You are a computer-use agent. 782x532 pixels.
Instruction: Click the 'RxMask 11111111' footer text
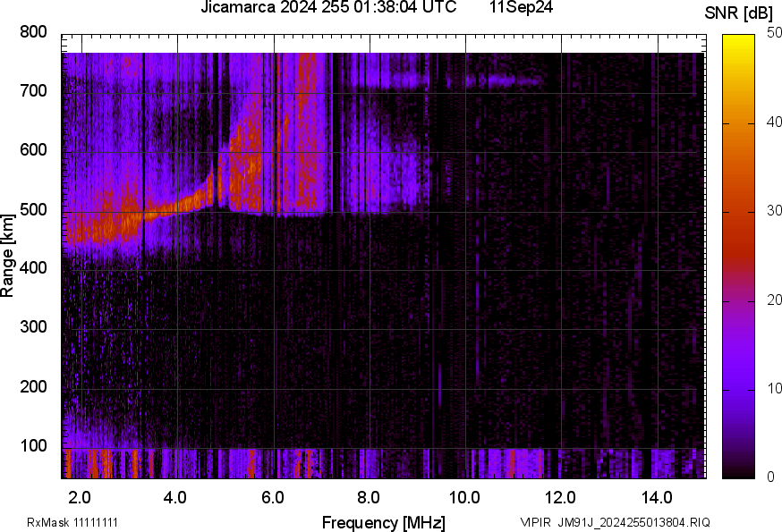click(72, 522)
